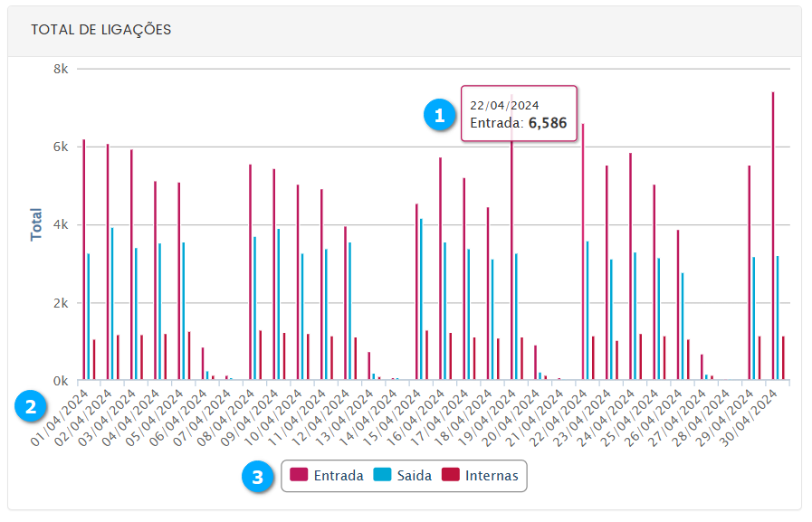
Task: Click the Internas bar for 05/04/2024
Action: tap(189, 356)
